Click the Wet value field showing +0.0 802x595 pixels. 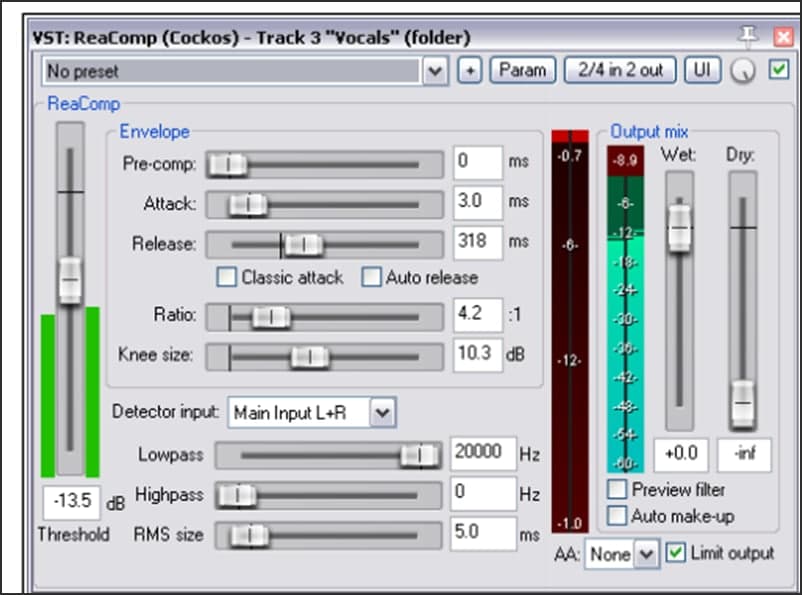(681, 454)
